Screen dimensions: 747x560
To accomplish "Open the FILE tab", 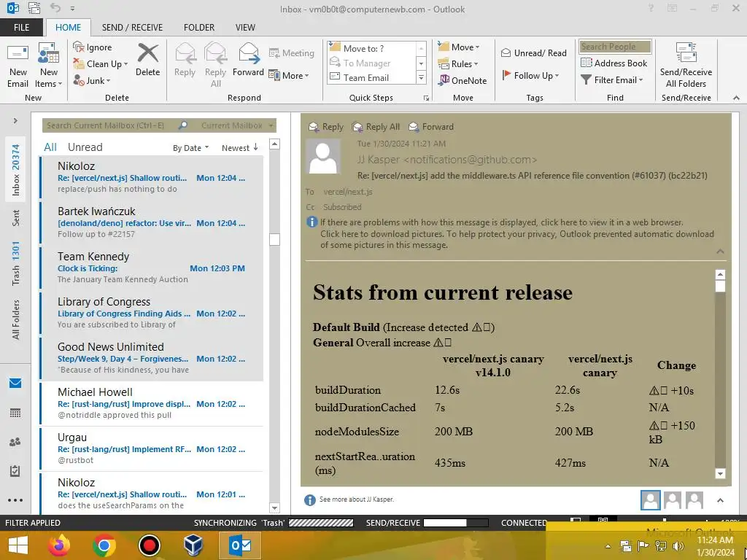I will (21, 28).
